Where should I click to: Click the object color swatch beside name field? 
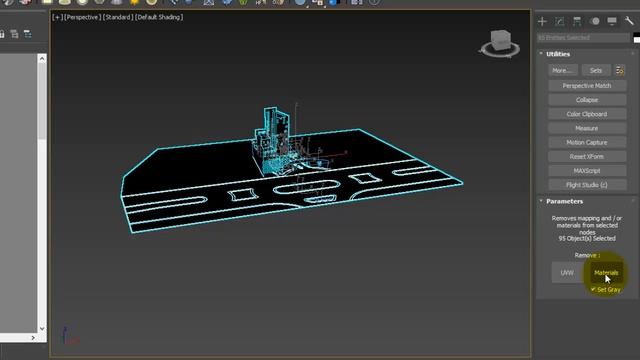(x=637, y=38)
